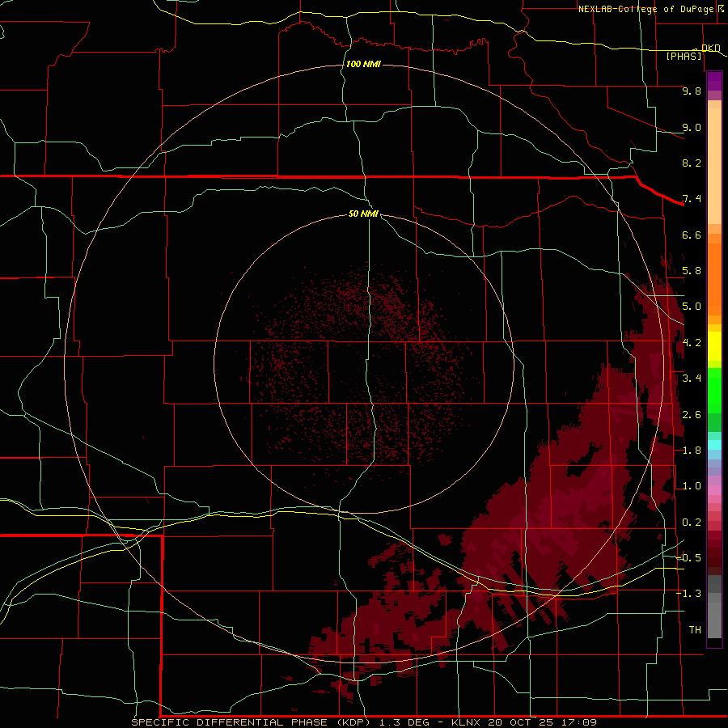Click the cyan band of the color bar

click(714, 444)
